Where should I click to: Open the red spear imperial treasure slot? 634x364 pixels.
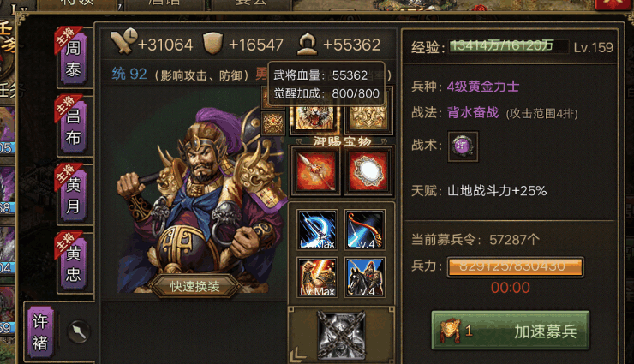pos(316,171)
